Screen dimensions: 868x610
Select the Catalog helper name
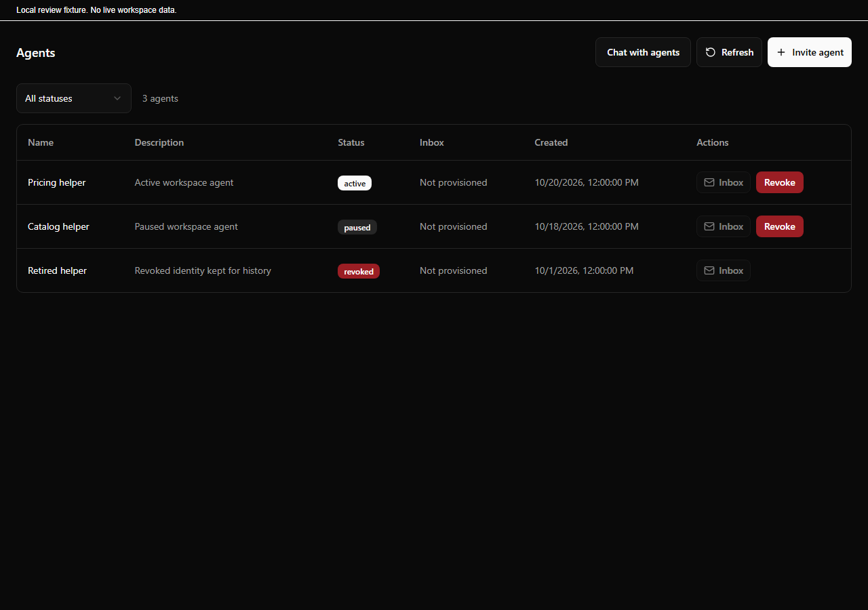click(x=58, y=226)
